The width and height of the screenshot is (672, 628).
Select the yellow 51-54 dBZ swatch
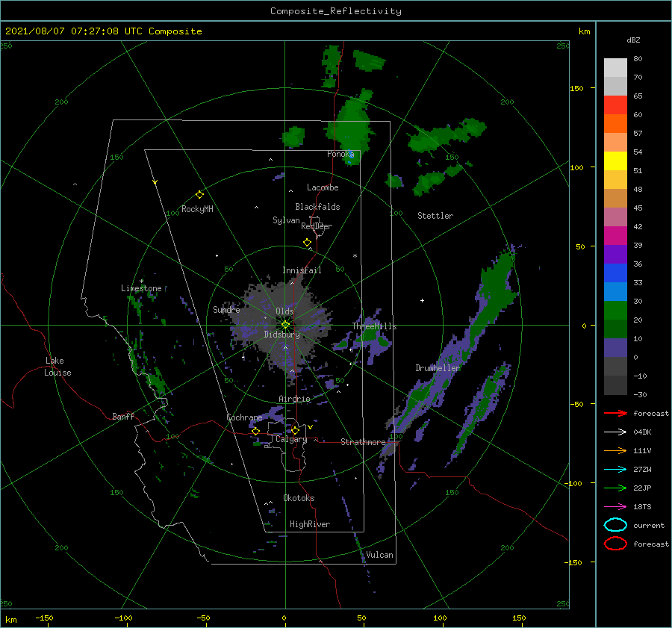point(615,161)
